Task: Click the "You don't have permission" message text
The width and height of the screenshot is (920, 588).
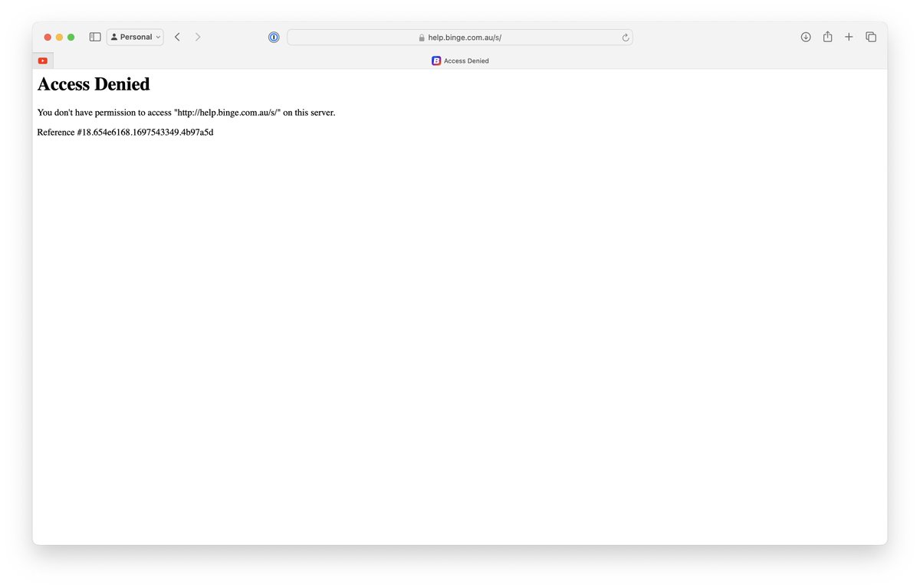Action: 186,113
